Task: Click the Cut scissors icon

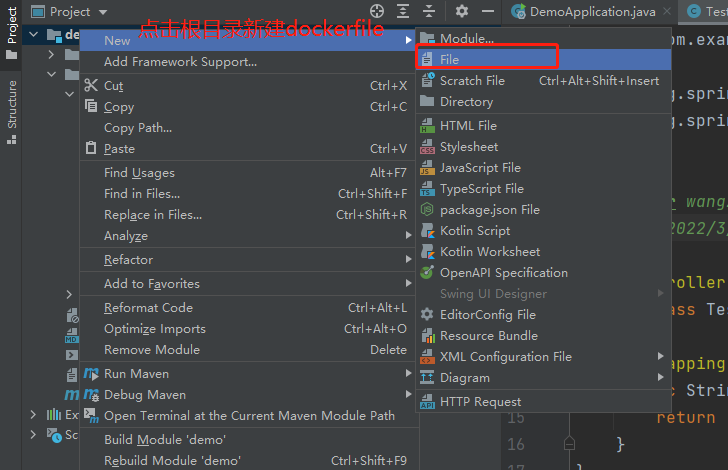Action: coord(91,85)
